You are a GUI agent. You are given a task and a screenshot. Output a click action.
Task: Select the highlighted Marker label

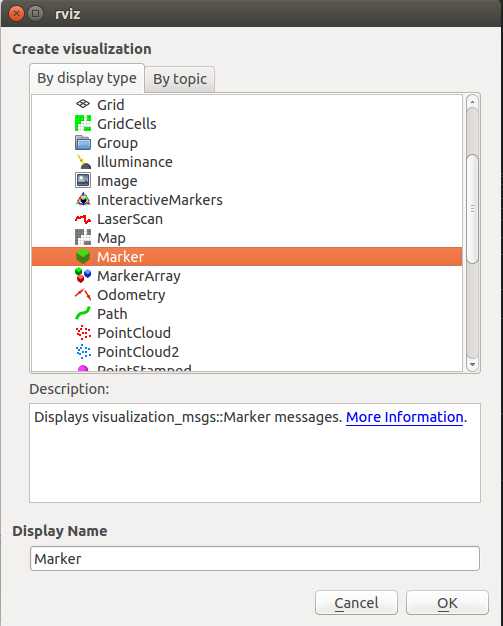(120, 257)
